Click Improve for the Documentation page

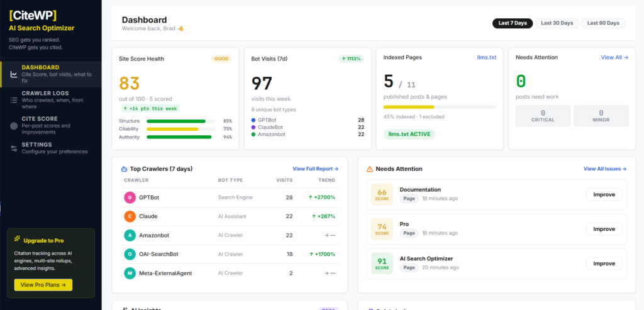coord(604,195)
